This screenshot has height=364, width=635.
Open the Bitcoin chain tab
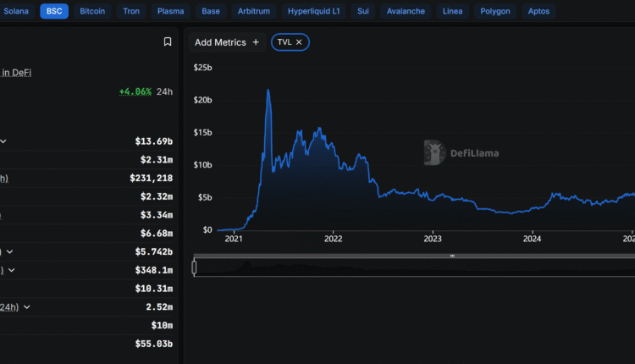tap(92, 12)
